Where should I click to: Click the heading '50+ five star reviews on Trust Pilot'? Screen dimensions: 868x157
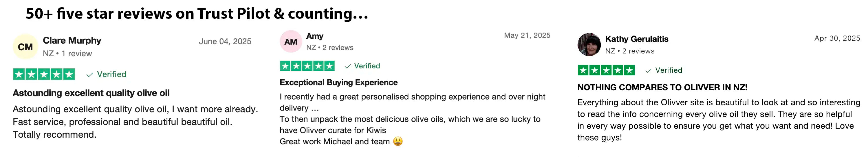(148, 14)
